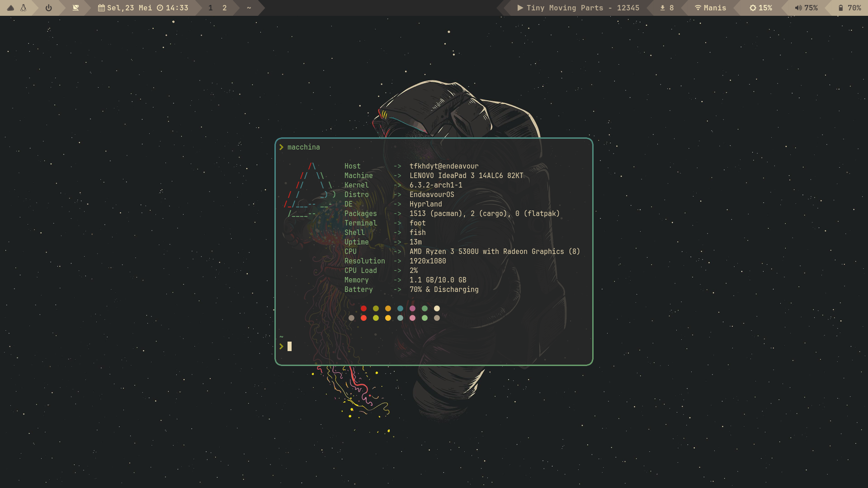
Task: Click the play icon for the music track
Action: 520,8
